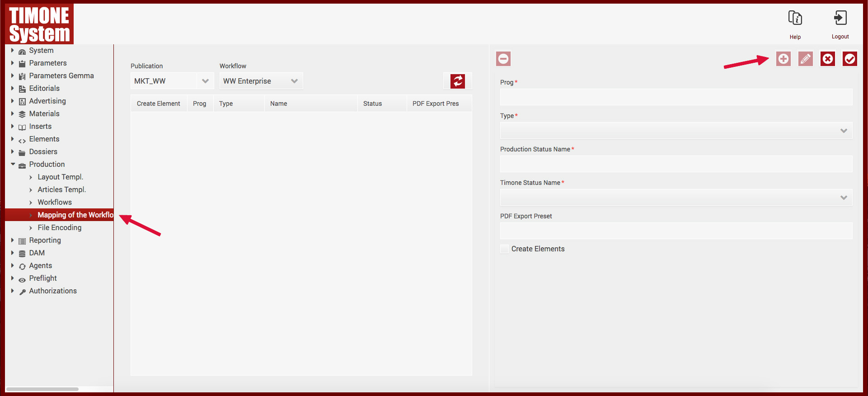This screenshot has width=868, height=396.
Task: Click the Prog input field
Action: coord(676,97)
